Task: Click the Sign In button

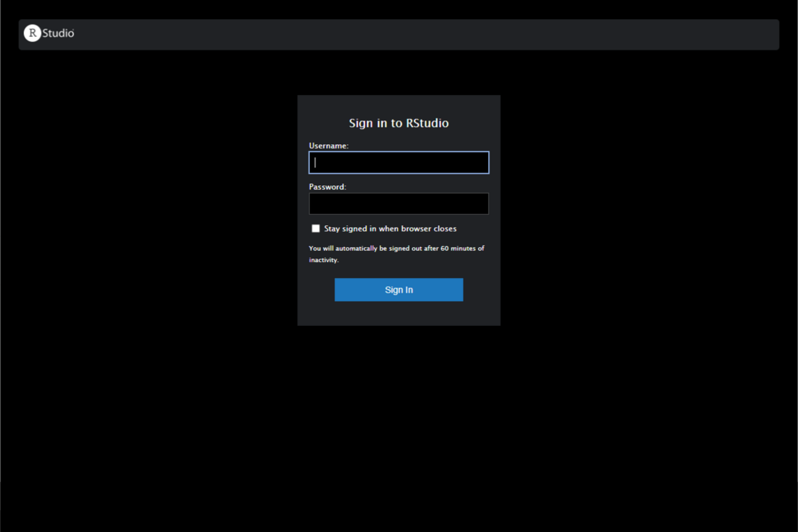Action: coord(399,290)
